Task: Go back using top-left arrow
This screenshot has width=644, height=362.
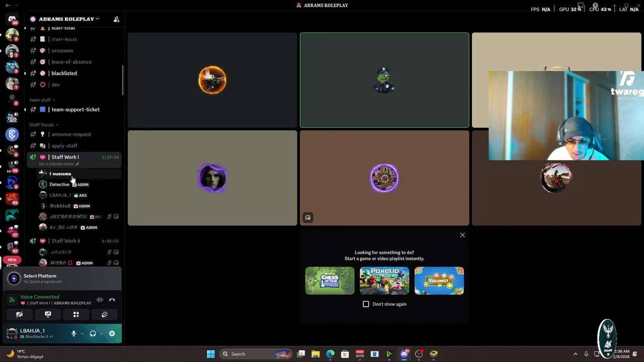Action: [x=8, y=5]
